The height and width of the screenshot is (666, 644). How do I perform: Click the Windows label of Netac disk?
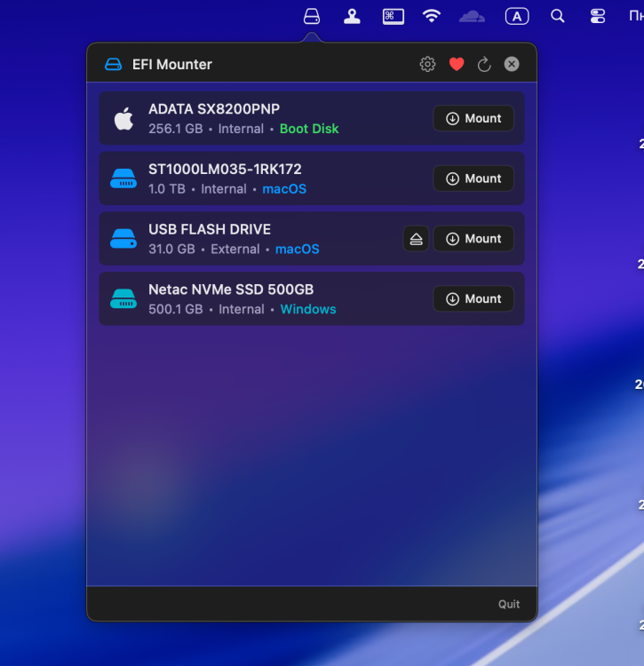(x=308, y=309)
